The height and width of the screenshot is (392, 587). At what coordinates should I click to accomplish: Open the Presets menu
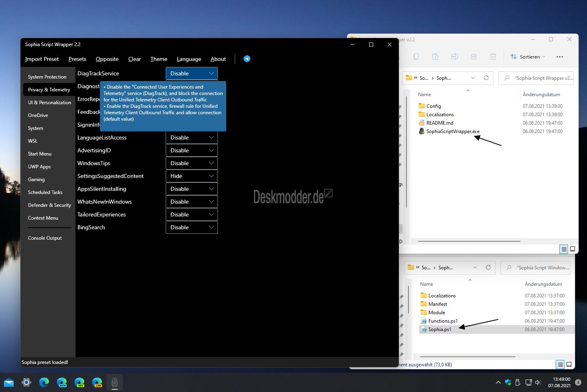(77, 59)
